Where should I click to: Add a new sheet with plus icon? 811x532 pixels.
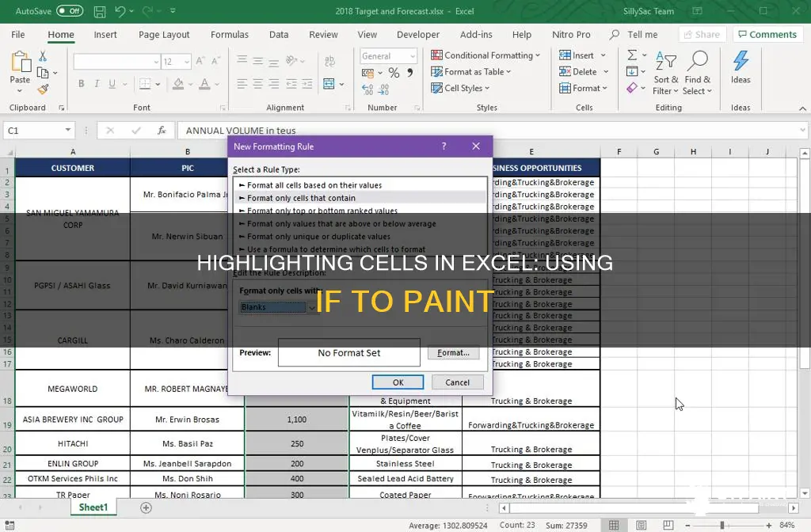pyautogui.click(x=147, y=507)
